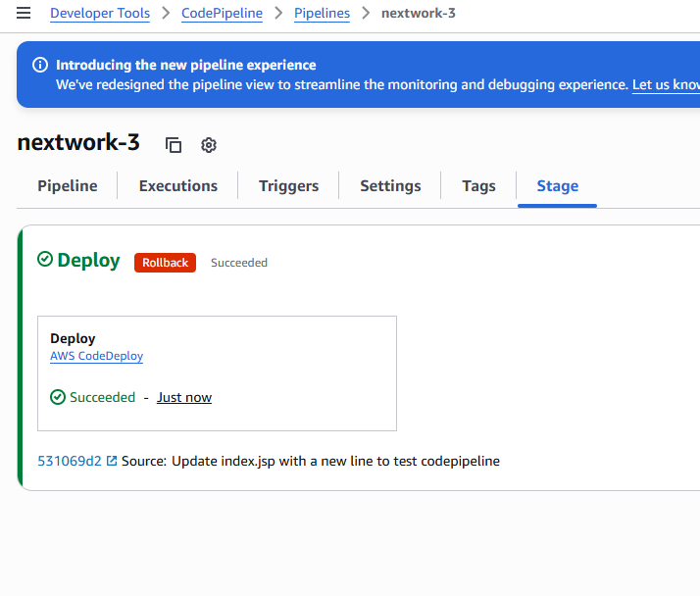Open the Executions tab
This screenshot has height=596, width=700.
178,186
